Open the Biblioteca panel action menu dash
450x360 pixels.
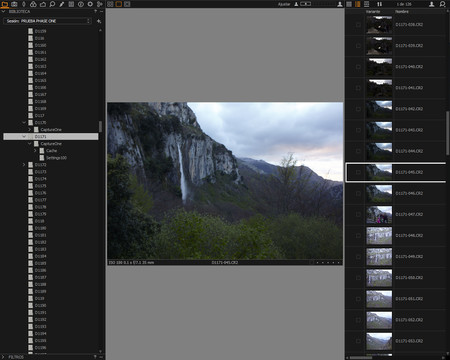coord(101,11)
